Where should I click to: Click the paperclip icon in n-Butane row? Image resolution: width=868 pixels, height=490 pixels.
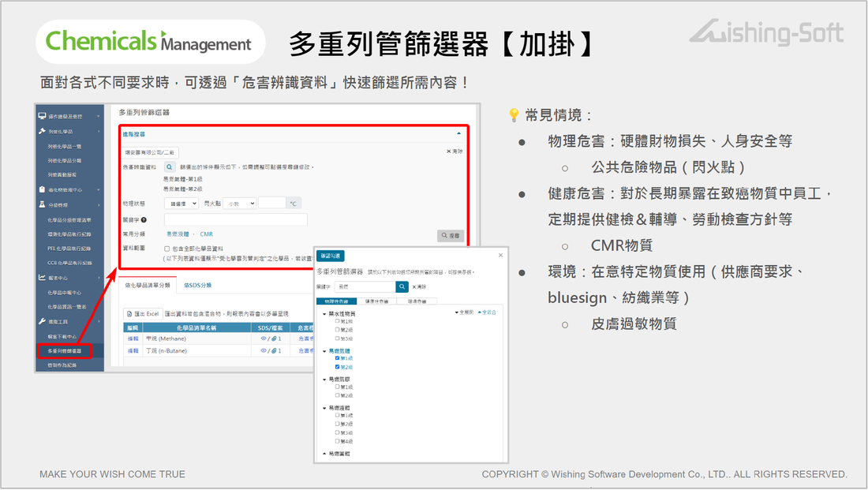tap(274, 350)
